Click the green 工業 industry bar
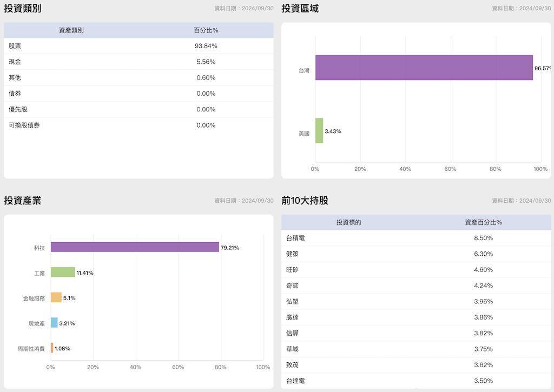 pyautogui.click(x=63, y=273)
